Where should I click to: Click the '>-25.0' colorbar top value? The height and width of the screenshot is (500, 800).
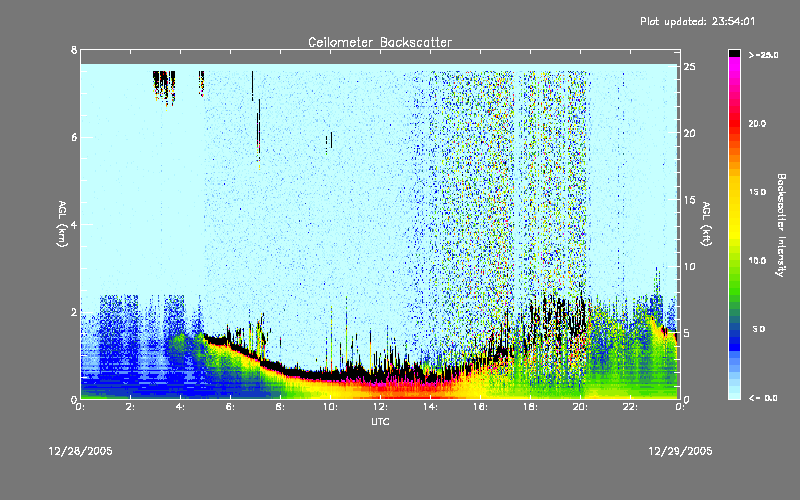click(x=763, y=55)
